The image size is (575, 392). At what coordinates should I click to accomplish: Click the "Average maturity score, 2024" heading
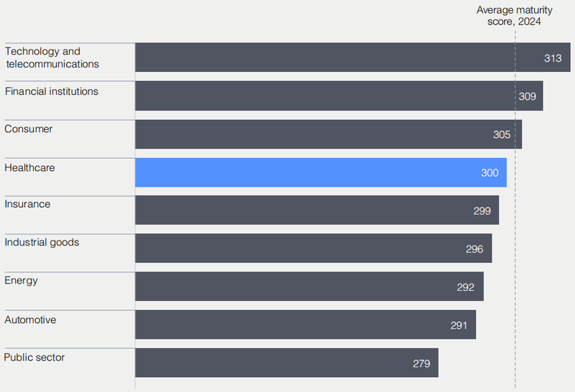[515, 16]
